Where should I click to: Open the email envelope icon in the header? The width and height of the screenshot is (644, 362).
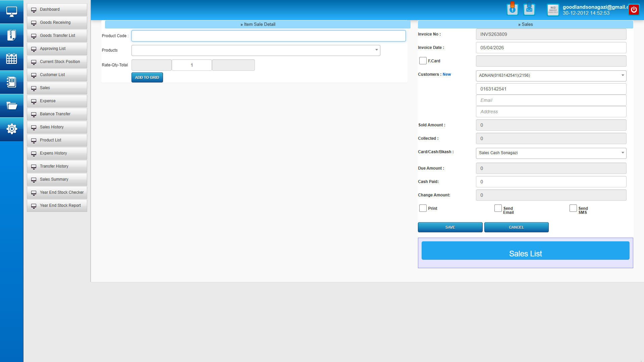click(x=529, y=9)
